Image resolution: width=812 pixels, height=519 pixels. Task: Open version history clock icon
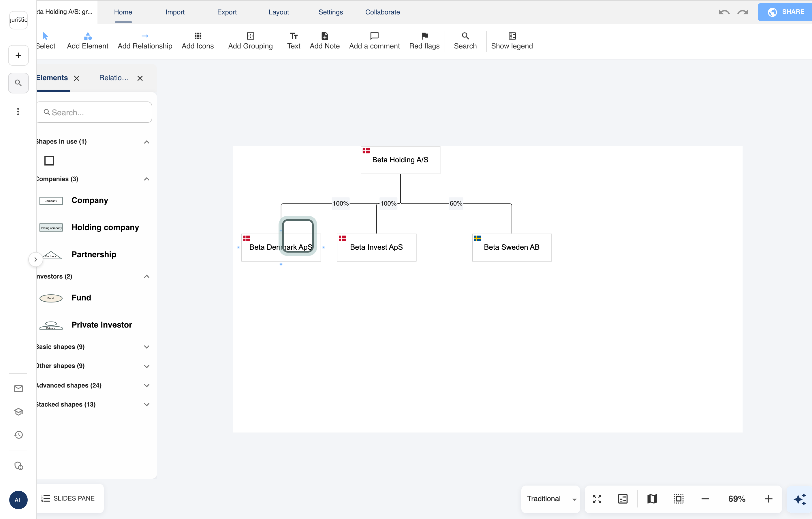pyautogui.click(x=18, y=435)
